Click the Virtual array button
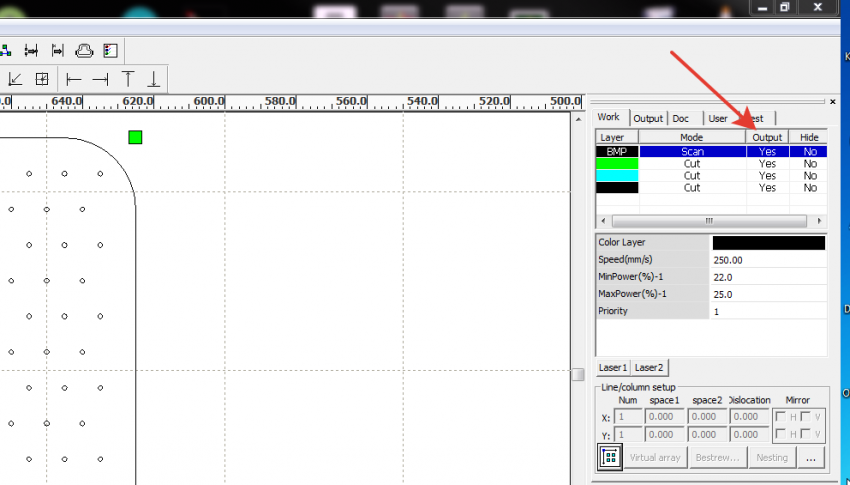850x485 pixels. (x=655, y=457)
